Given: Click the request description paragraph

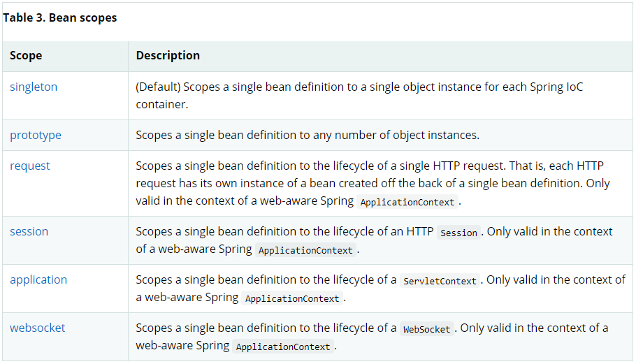Looking at the screenshot, I should 370,183.
